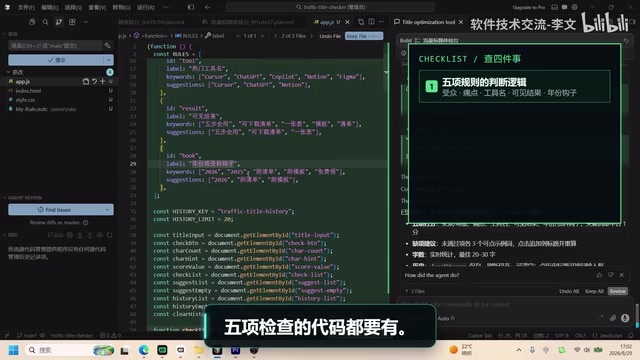This screenshot has height=360, width=640.
Task: Click the Find Issues button
Action: (55, 210)
